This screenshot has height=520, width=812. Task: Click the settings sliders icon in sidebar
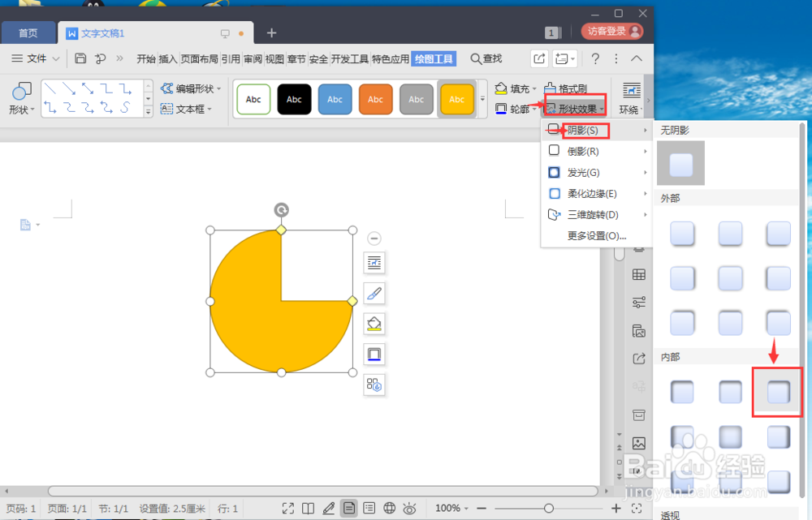(639, 302)
